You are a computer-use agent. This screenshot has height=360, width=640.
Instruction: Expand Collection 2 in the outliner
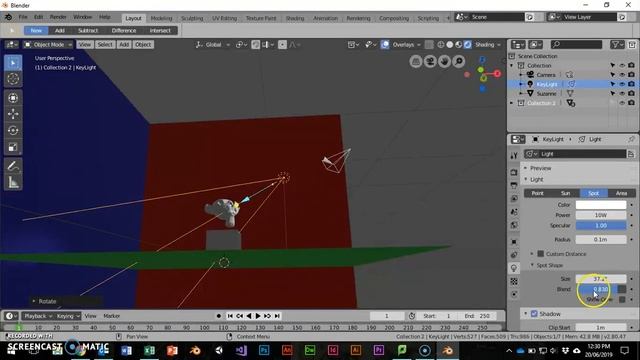click(x=512, y=103)
